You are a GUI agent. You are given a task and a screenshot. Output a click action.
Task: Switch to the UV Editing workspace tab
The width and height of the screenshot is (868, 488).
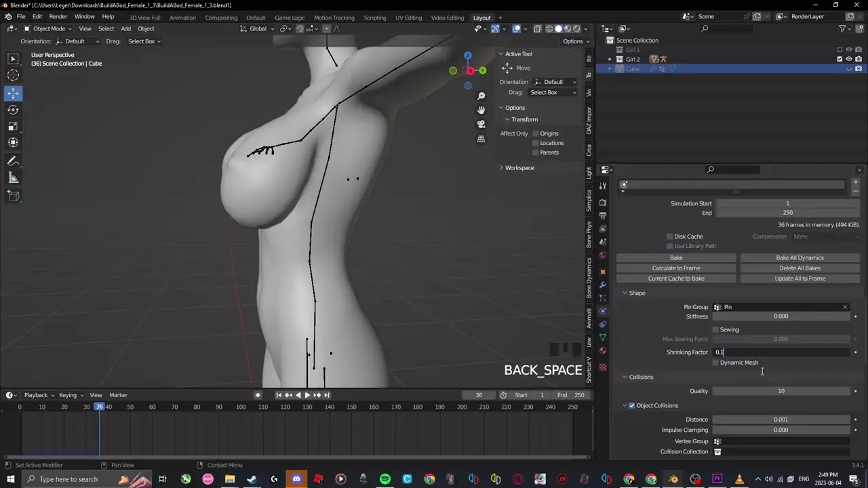coord(408,18)
